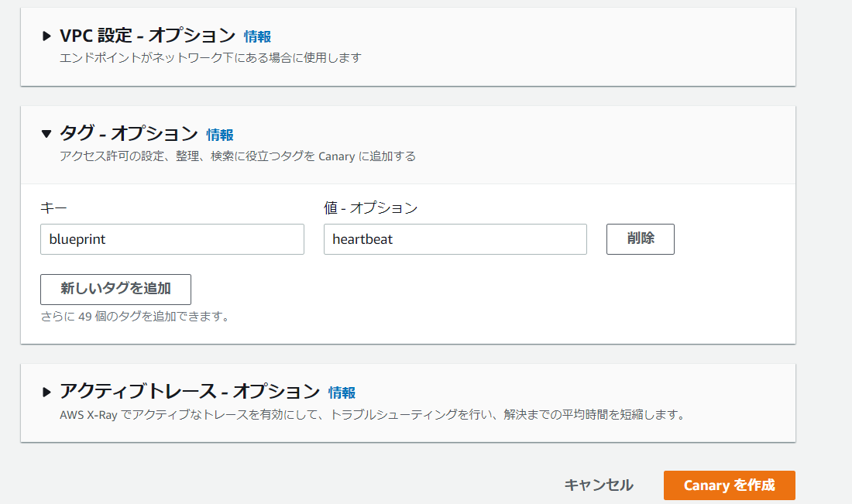Image resolution: width=852 pixels, height=504 pixels.
Task: Click 新しいタグを追加 button
Action: pyautogui.click(x=115, y=289)
